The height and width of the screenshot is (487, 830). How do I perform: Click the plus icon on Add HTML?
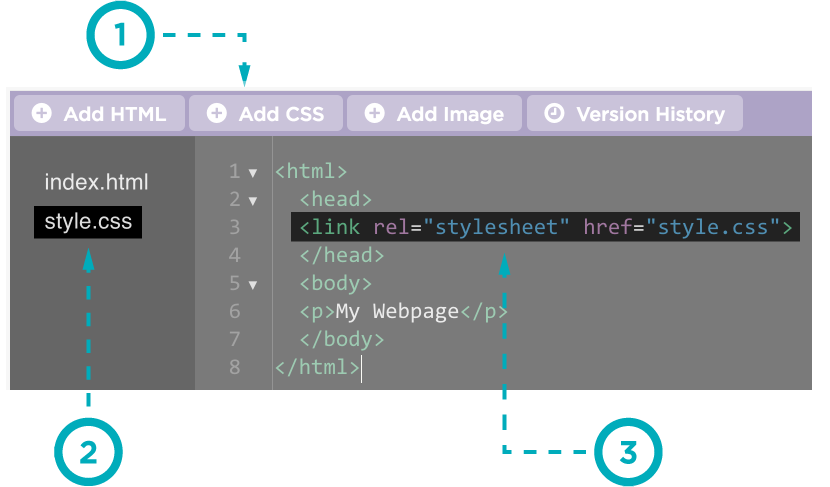coord(41,114)
